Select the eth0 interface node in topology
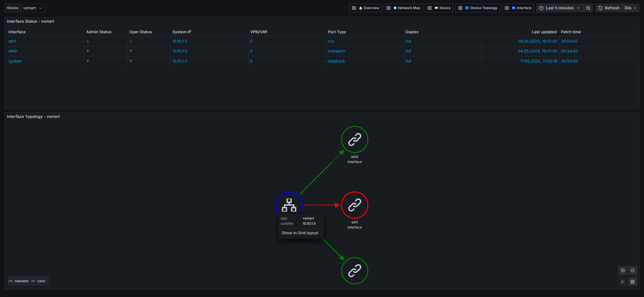The width and height of the screenshot is (644, 297). [355, 140]
